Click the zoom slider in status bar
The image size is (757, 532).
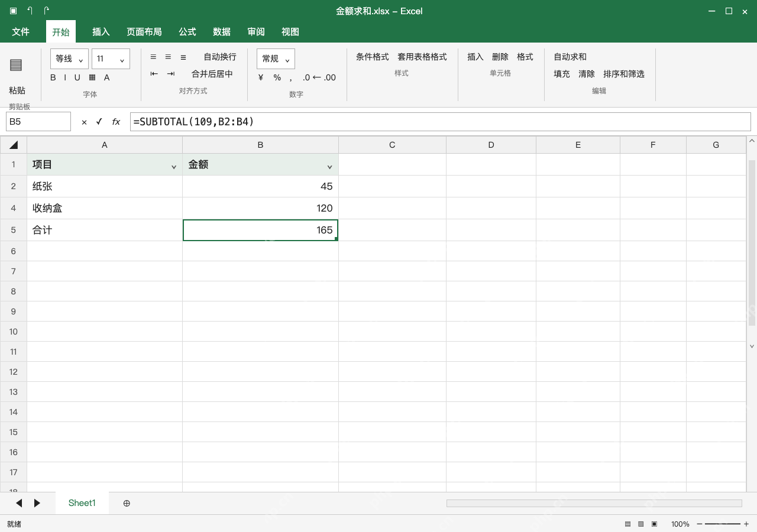tap(723, 524)
